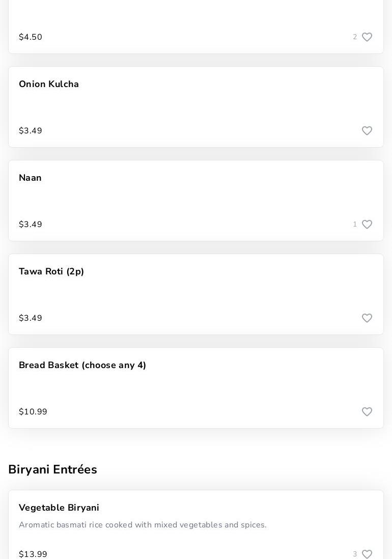
Task: Like the Tawa Roti (2p) item
Action: tap(367, 318)
